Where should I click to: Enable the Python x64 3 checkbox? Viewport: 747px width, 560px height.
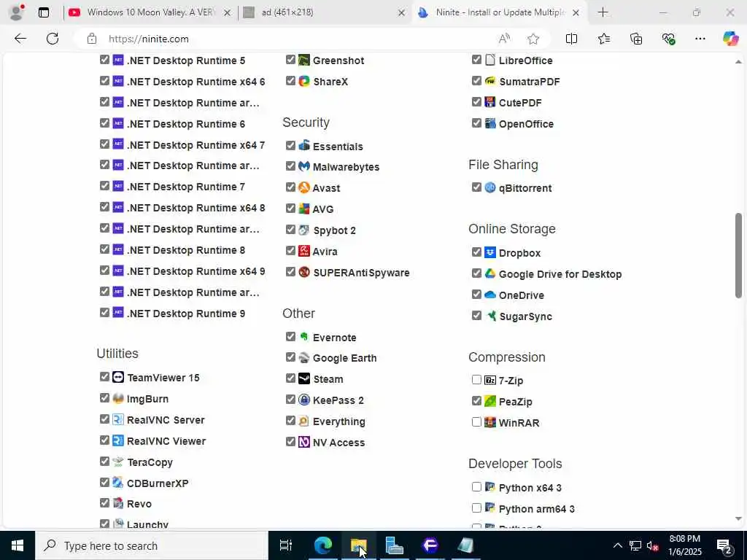coord(476,486)
